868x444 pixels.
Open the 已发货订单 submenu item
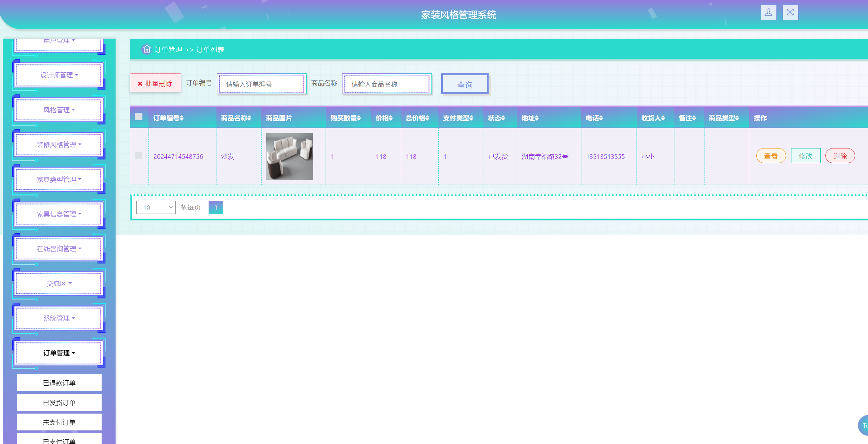tap(59, 402)
